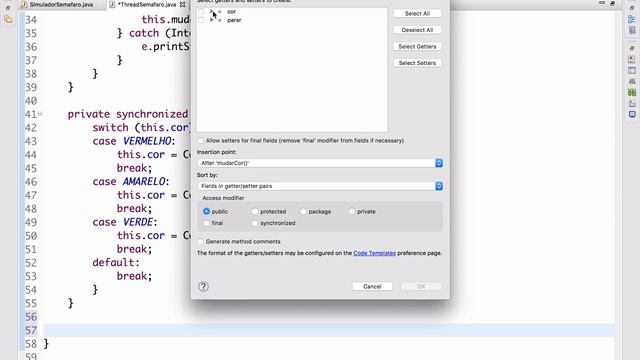Image resolution: width=640 pixels, height=360 pixels.
Task: Click 'VERDE' case label in the code
Action: tap(138, 222)
